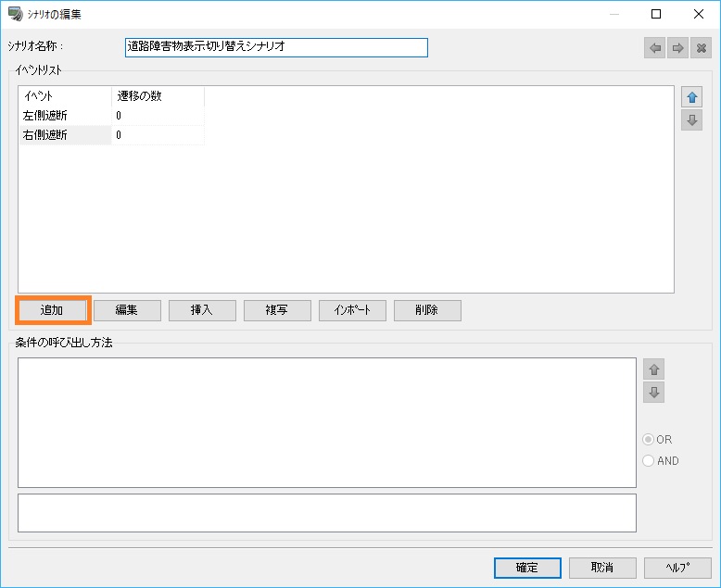Move event down in event list

(691, 119)
